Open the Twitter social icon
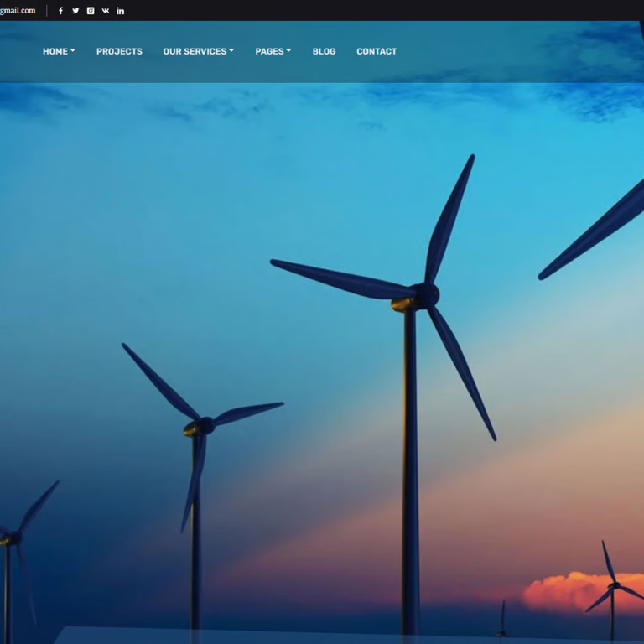644x644 pixels. (75, 11)
